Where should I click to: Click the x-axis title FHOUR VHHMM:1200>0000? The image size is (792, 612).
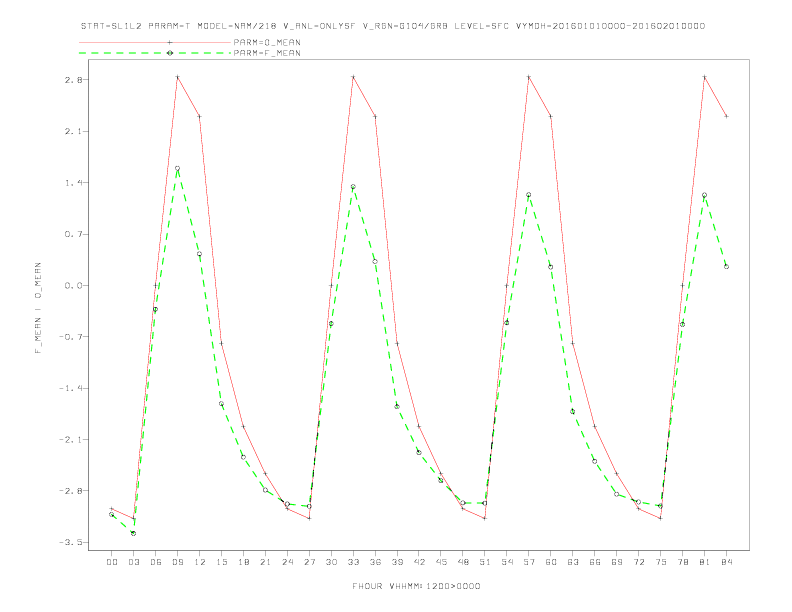tap(416, 586)
